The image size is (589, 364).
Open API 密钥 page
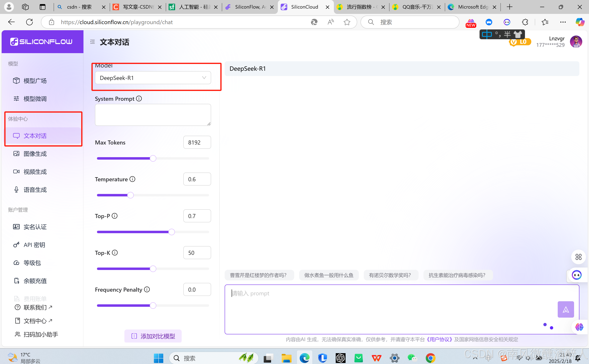pos(34,245)
